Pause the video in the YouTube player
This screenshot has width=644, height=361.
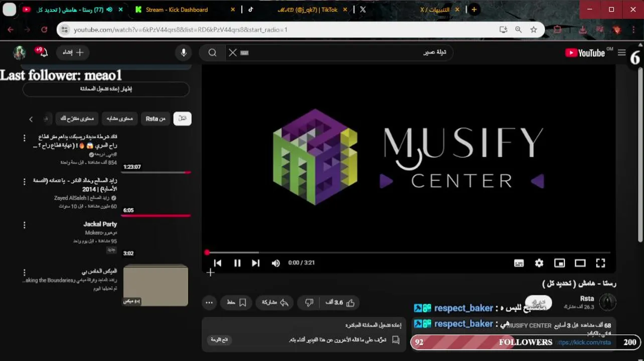(237, 263)
